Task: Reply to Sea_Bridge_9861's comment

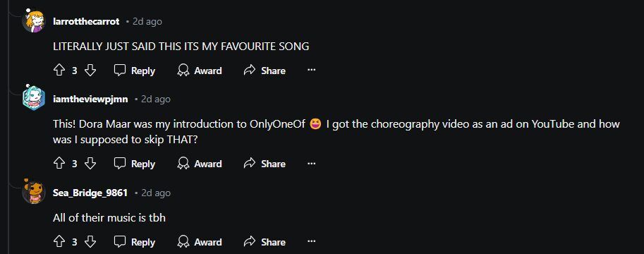Action: coord(135,242)
